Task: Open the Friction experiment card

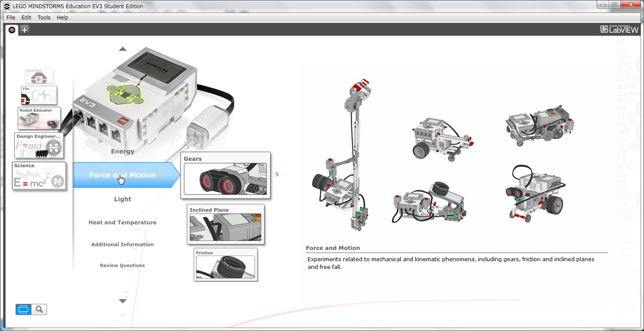Action: point(226,265)
